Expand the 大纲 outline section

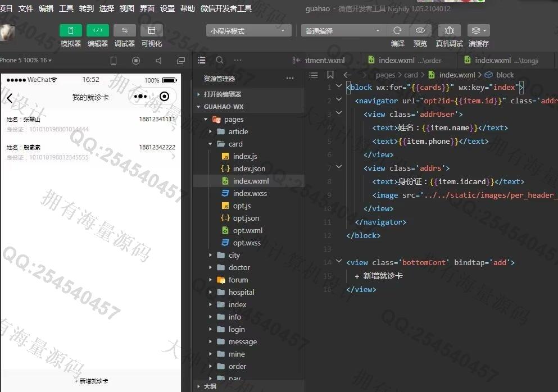(249, 386)
